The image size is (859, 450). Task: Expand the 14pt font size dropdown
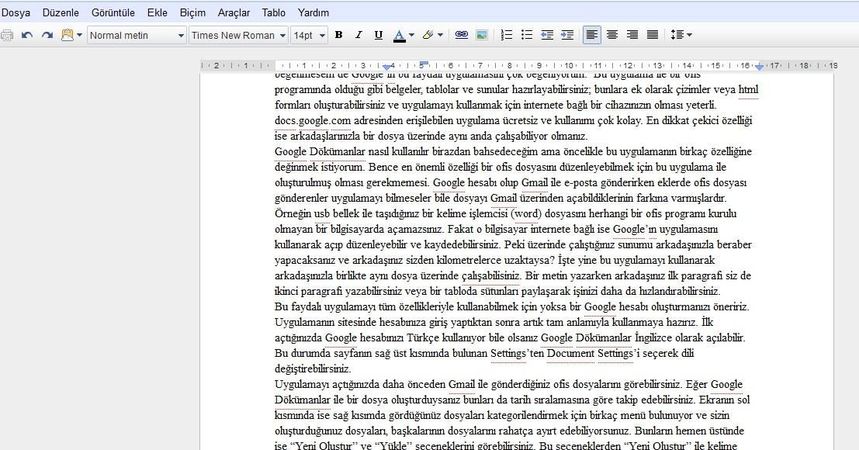(x=307, y=35)
